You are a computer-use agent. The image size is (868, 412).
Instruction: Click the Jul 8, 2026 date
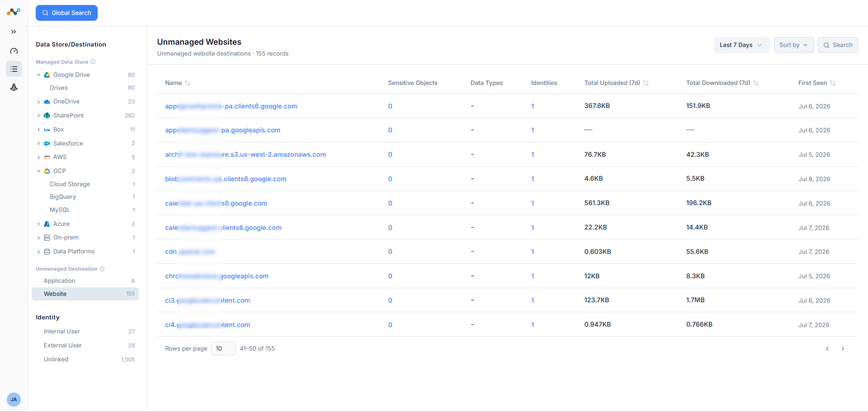click(814, 179)
